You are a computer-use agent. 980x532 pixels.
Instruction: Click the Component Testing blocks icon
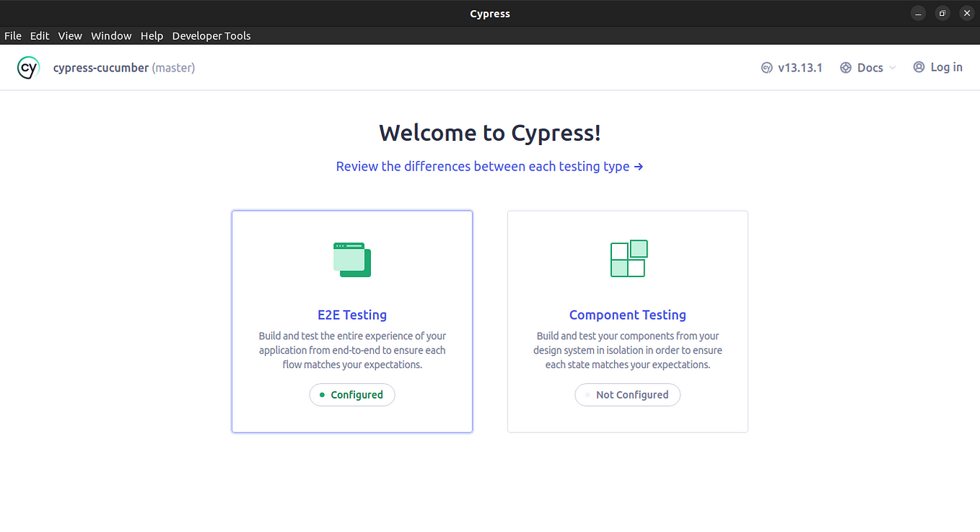(x=629, y=258)
